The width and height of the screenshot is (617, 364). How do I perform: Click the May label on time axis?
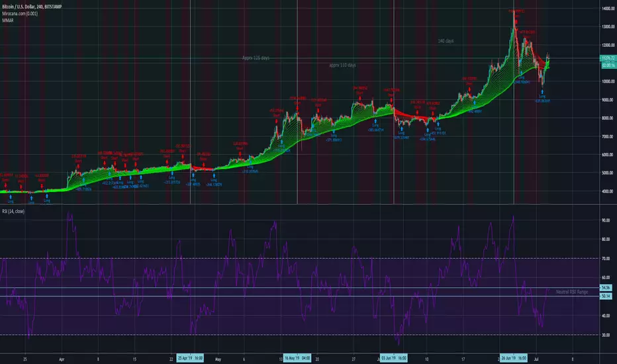coord(218,359)
